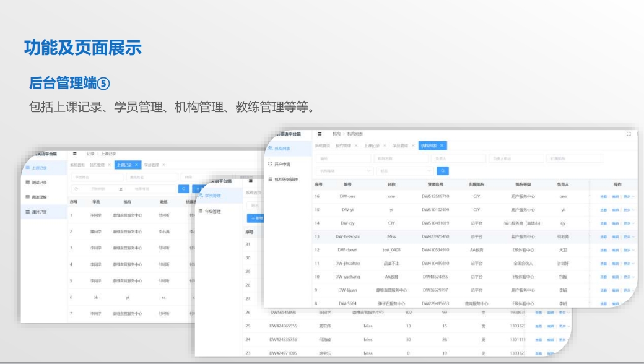This screenshot has width=644, height=364.
Task: Collapse sidebar via hamburger icon in 上课记录 window
Action: (x=75, y=154)
